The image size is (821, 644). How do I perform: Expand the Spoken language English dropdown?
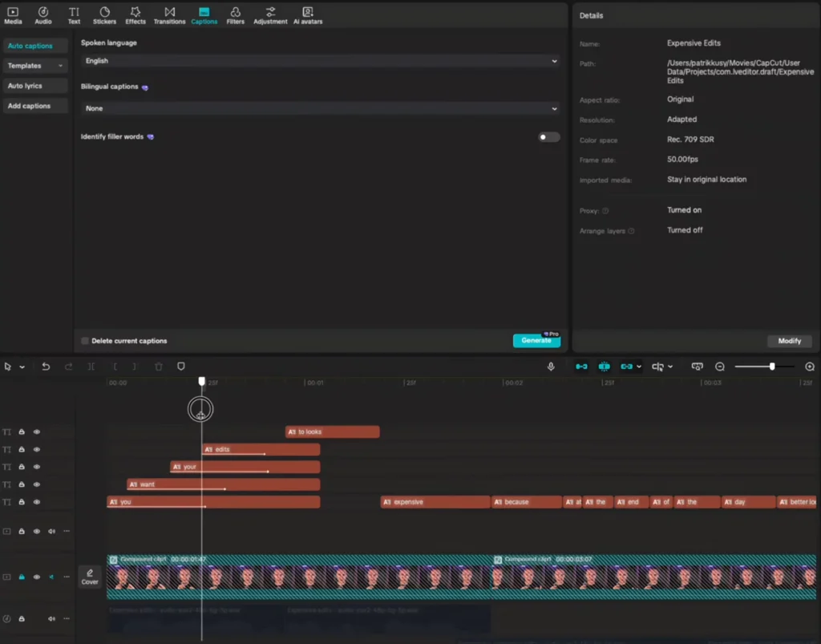click(x=319, y=61)
